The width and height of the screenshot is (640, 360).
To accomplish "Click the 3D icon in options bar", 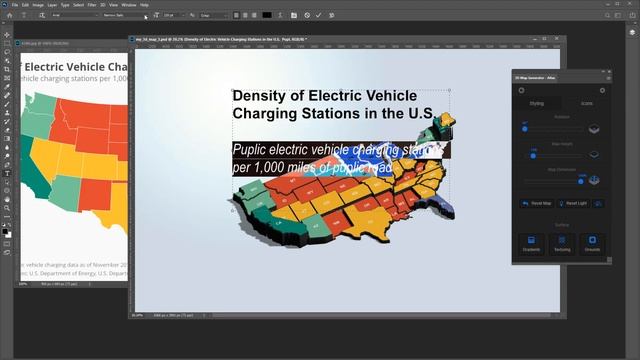I will pos(331,15).
